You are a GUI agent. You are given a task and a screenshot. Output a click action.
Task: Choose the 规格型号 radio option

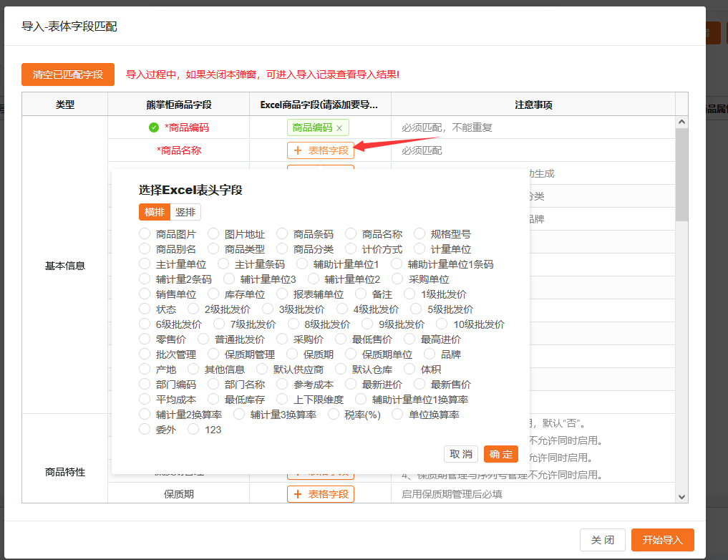(x=419, y=234)
